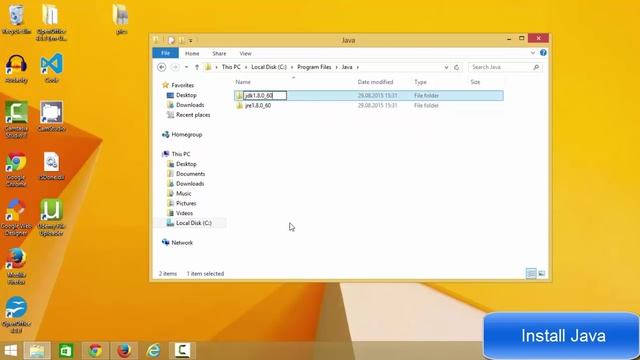Select Local Disk (C:) in navigation pane
This screenshot has width=640, height=360.
coord(193,223)
